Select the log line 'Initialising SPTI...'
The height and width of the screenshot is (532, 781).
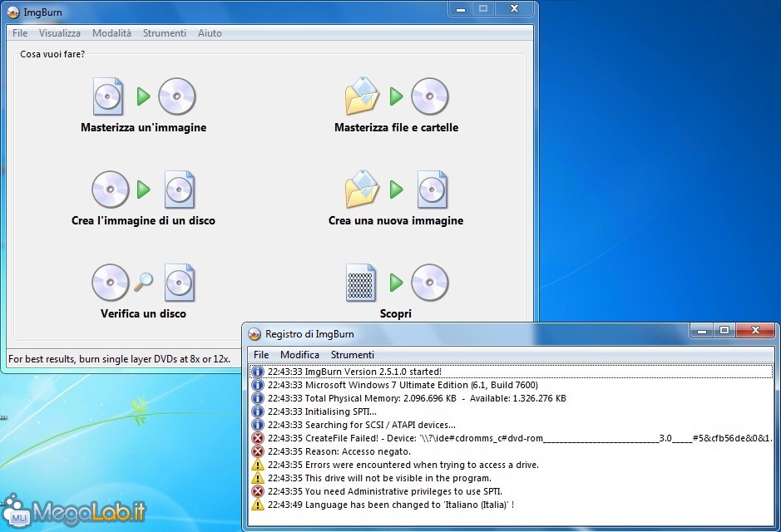(x=511, y=411)
